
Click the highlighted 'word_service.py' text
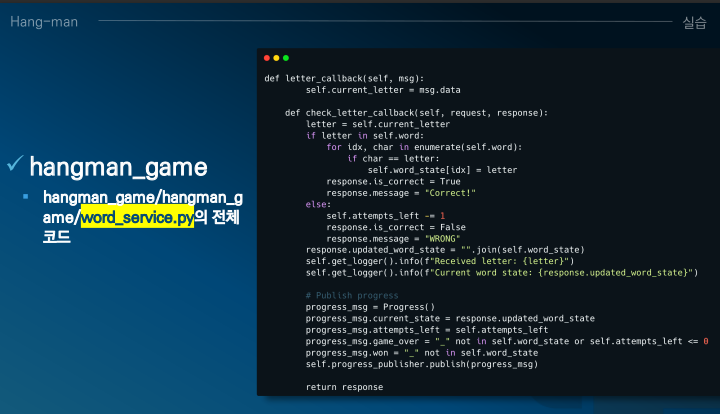click(x=137, y=217)
